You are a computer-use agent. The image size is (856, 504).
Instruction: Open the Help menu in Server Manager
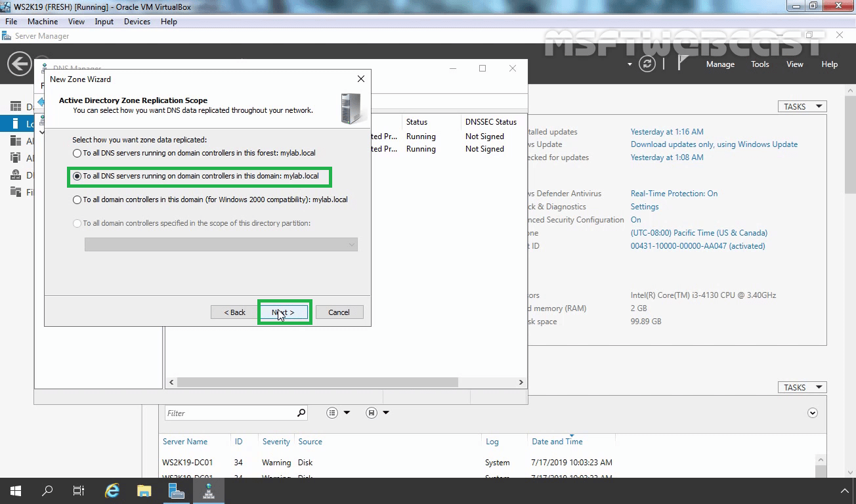click(830, 64)
